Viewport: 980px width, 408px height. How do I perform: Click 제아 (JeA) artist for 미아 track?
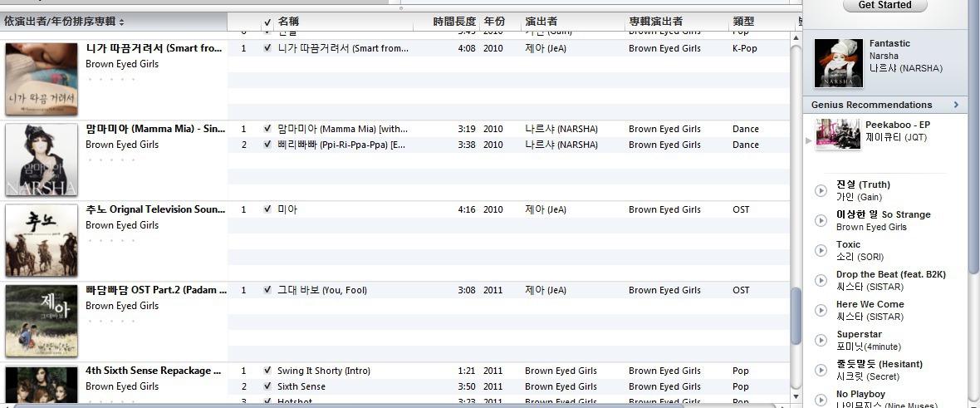pyautogui.click(x=546, y=209)
